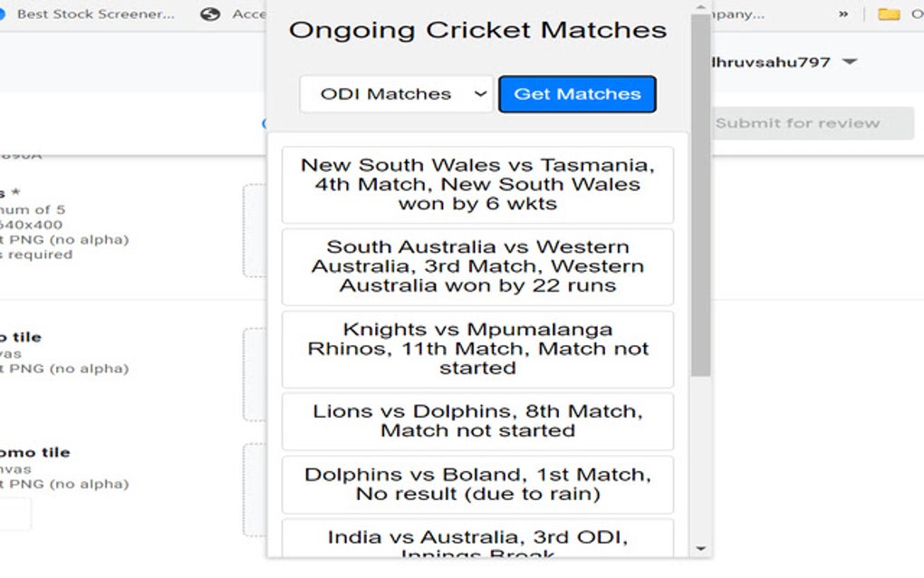The width and height of the screenshot is (924, 578).
Task: Click popup scrollbar up arrow
Action: [x=700, y=8]
